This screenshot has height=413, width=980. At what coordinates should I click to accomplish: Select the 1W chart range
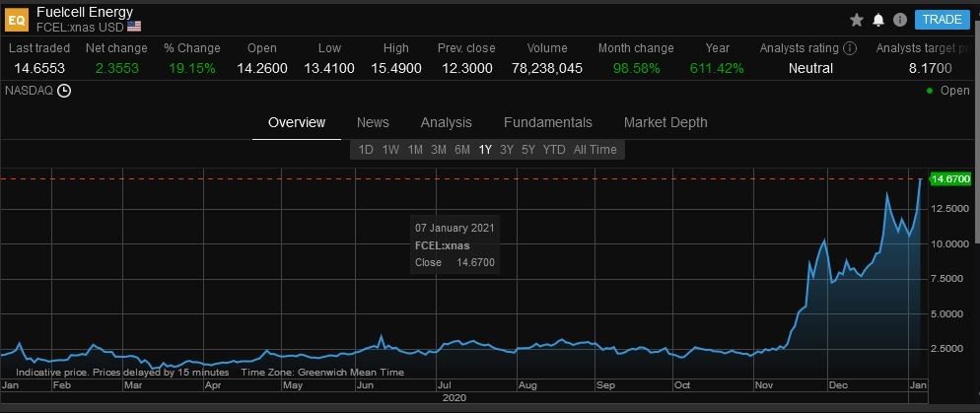pos(390,149)
